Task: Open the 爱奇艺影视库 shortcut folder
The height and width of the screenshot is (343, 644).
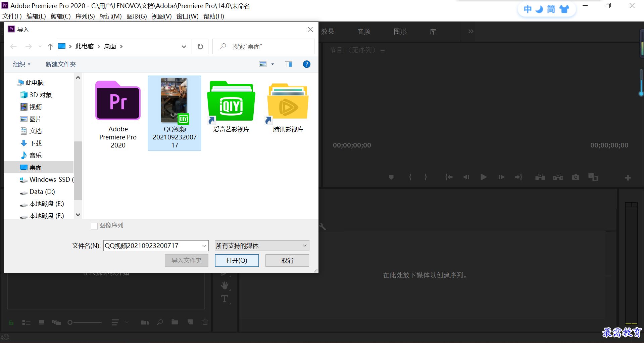Action: (231, 106)
